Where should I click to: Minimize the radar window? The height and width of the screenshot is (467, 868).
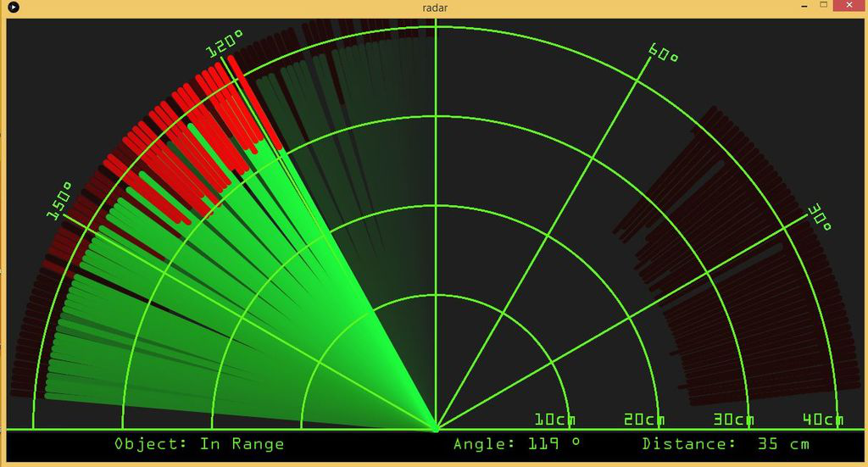pos(801,6)
